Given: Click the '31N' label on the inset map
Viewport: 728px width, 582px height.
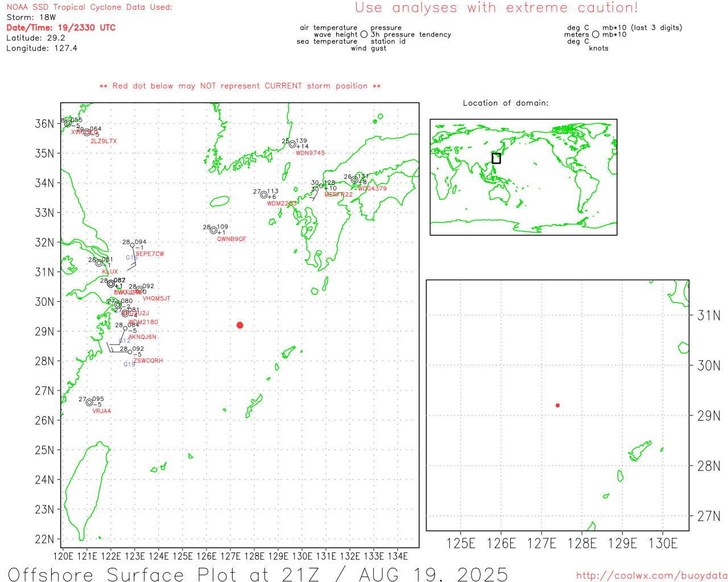Looking at the screenshot, I should [x=709, y=315].
